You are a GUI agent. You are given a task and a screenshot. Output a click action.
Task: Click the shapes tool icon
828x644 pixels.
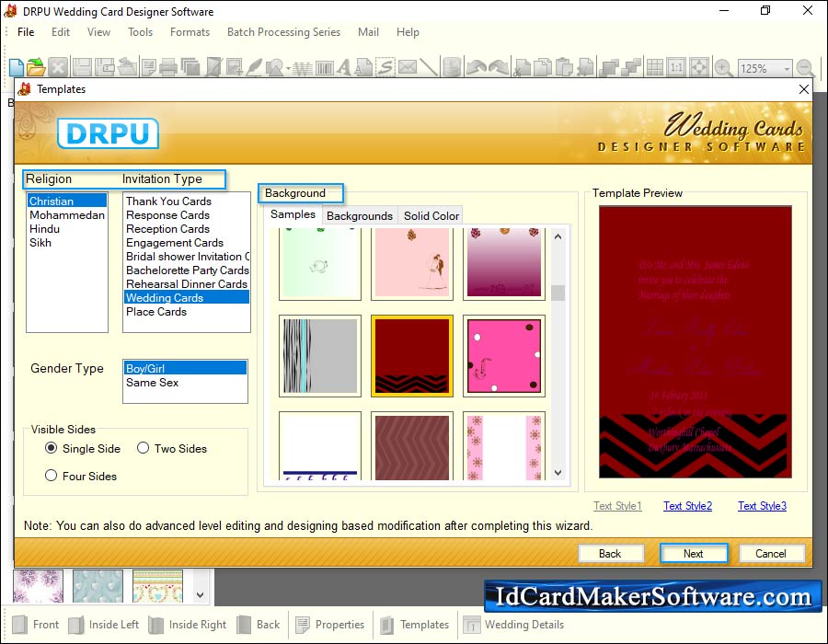(x=276, y=67)
